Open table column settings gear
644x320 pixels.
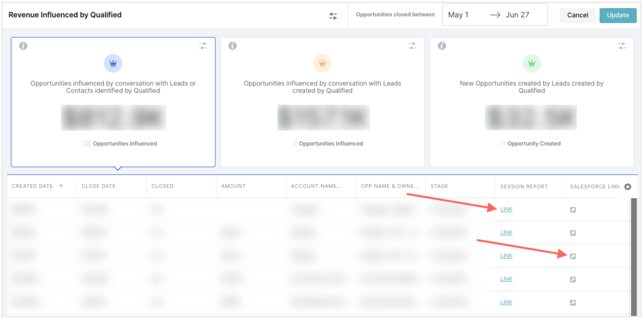coord(627,187)
